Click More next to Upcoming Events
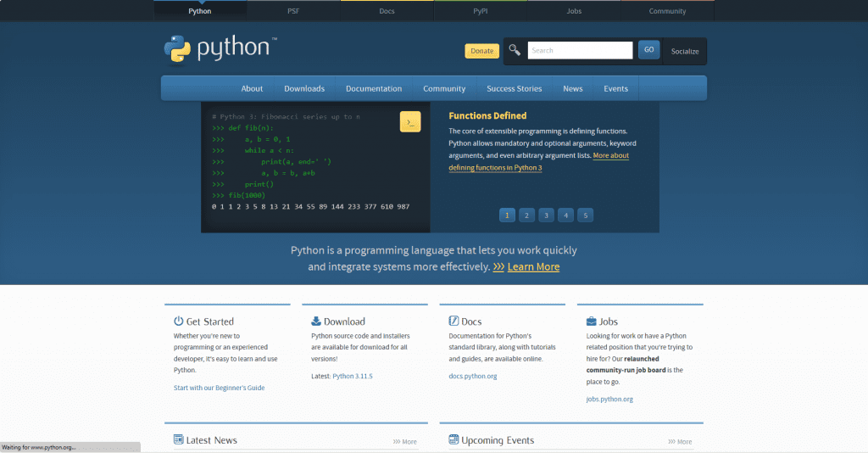Viewport: 868px width, 453px height. click(x=680, y=441)
